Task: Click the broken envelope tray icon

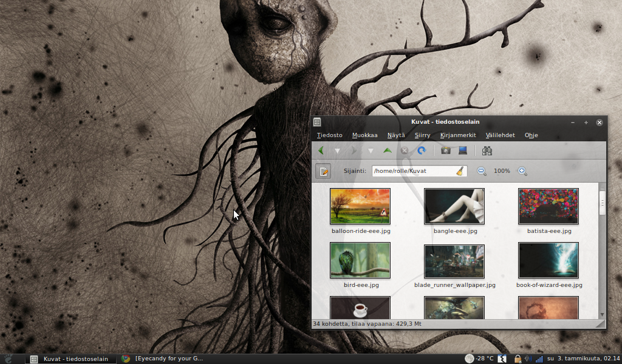Action: click(x=502, y=359)
